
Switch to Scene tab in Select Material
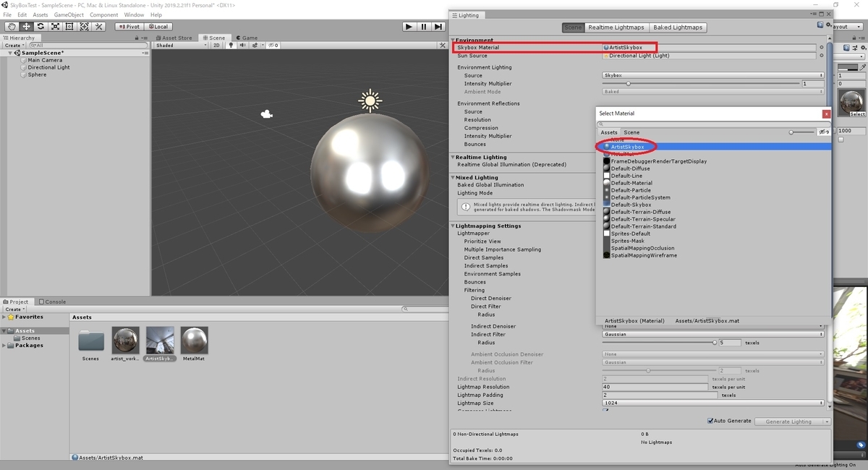[x=631, y=132]
